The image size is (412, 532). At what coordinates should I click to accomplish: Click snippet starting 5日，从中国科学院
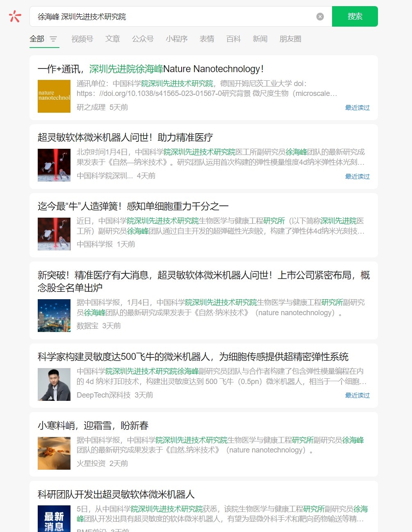tap(222, 514)
